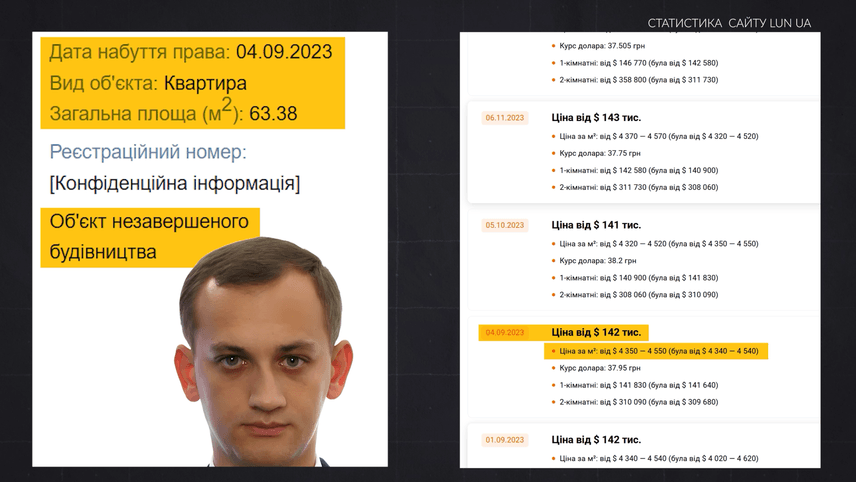Select the "Об'єкт незавершеного будівництва" label
This screenshot has width=856, height=482.
[x=149, y=236]
